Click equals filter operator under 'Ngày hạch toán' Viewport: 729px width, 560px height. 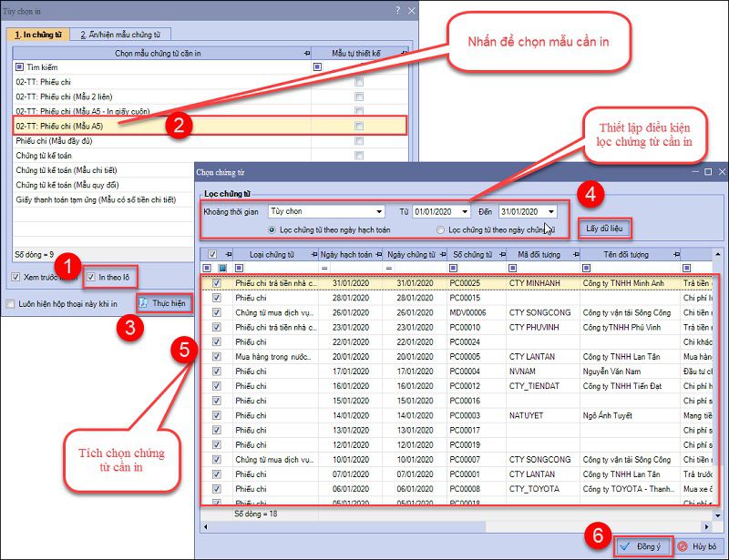point(324,268)
